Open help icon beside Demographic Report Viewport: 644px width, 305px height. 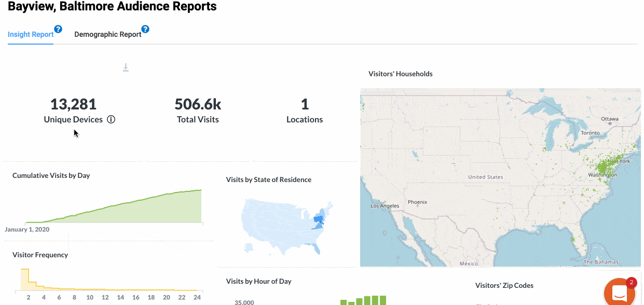[x=145, y=30]
